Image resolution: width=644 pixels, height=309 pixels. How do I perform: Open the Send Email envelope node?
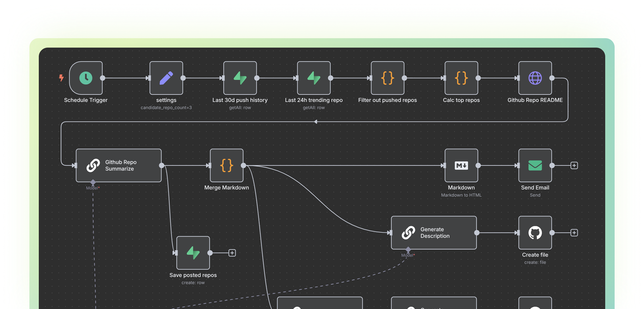point(535,165)
